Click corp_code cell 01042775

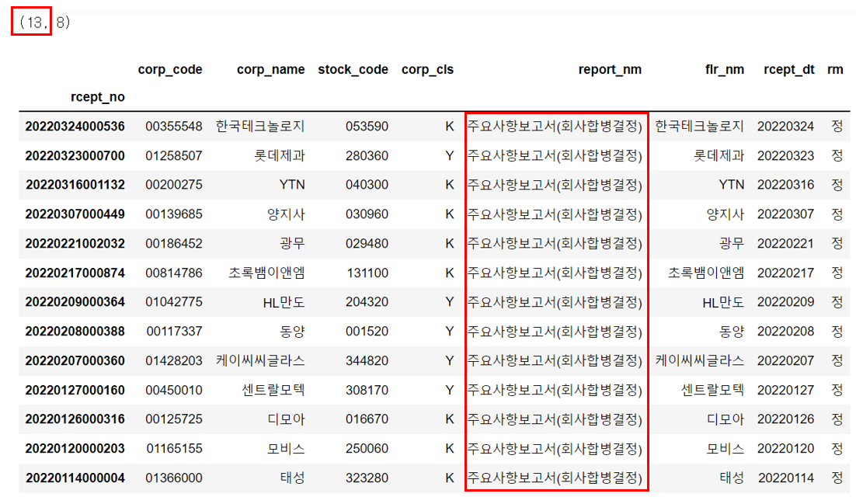coord(173,303)
